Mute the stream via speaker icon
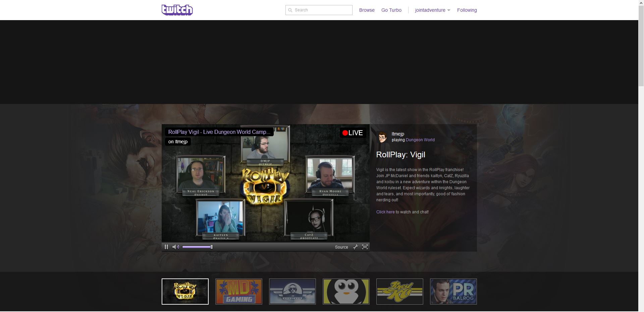This screenshot has height=312, width=644. (x=175, y=247)
